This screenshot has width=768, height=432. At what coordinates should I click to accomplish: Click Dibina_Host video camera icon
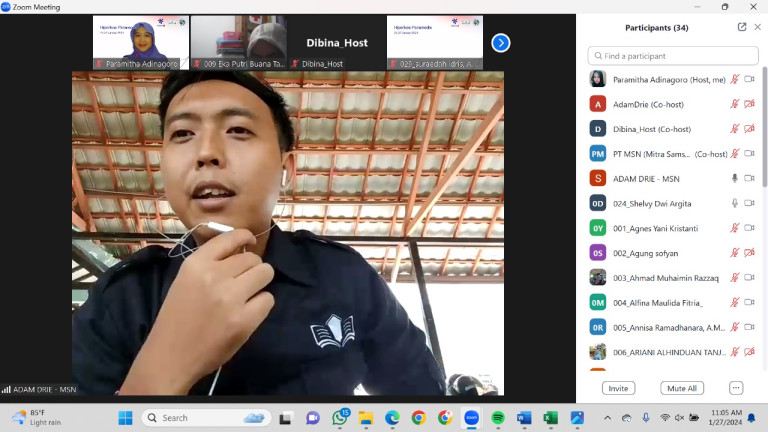[749, 129]
